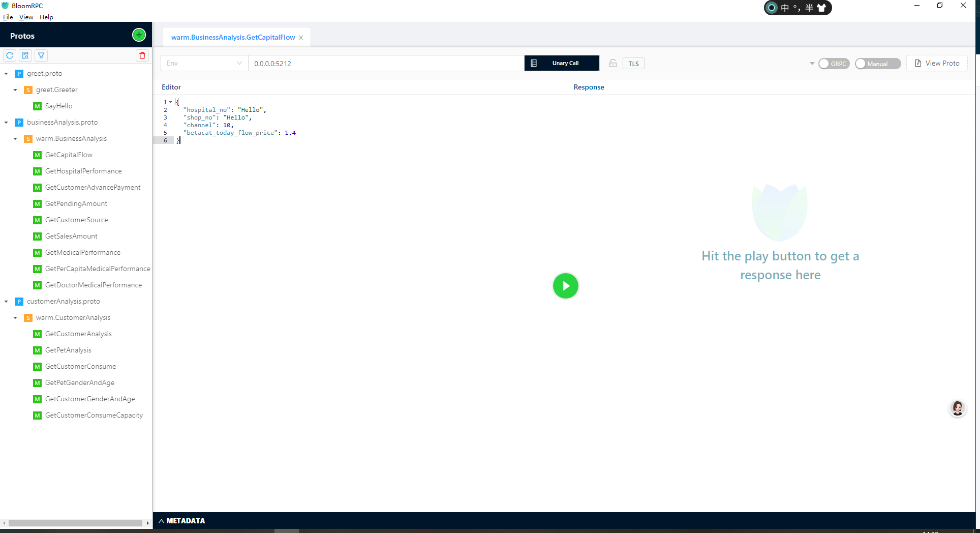Click the red delete all trash icon
Image resolution: width=980 pixels, height=533 pixels.
(142, 55)
